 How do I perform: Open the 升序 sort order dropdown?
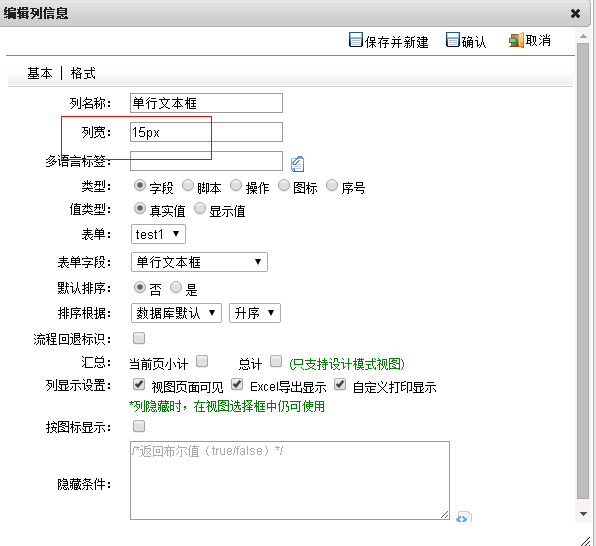(x=255, y=313)
